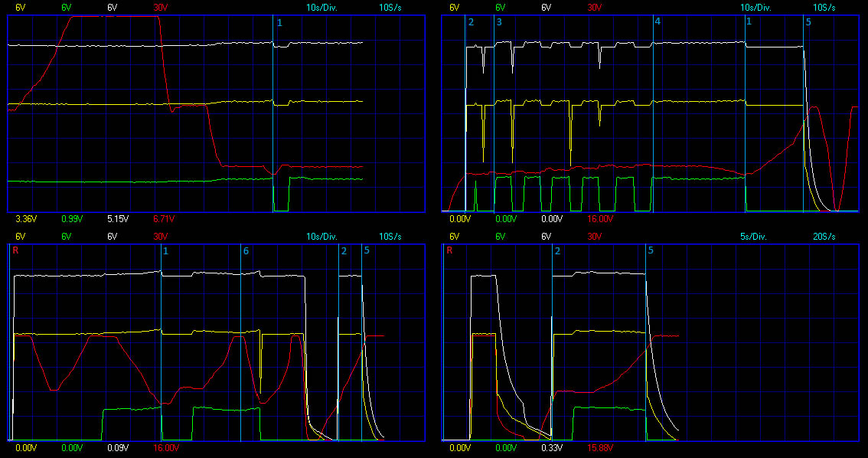Click the white 5.15V voltage readout

[x=117, y=219]
